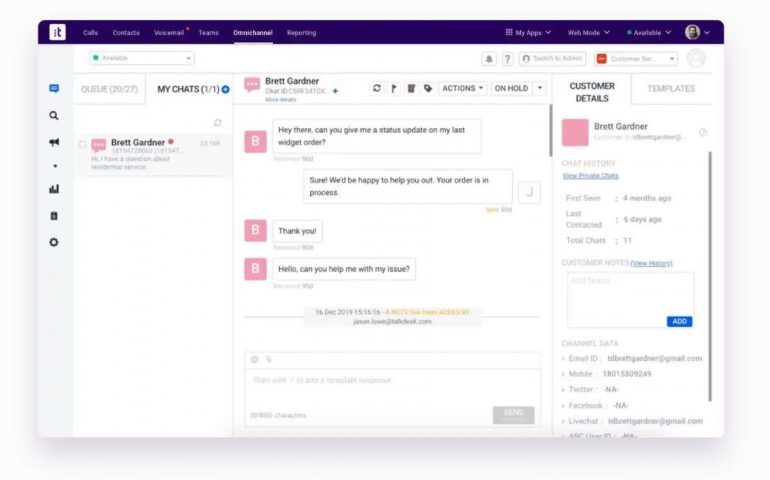Click the search magnifier sidebar icon
770x480 pixels.
click(54, 115)
